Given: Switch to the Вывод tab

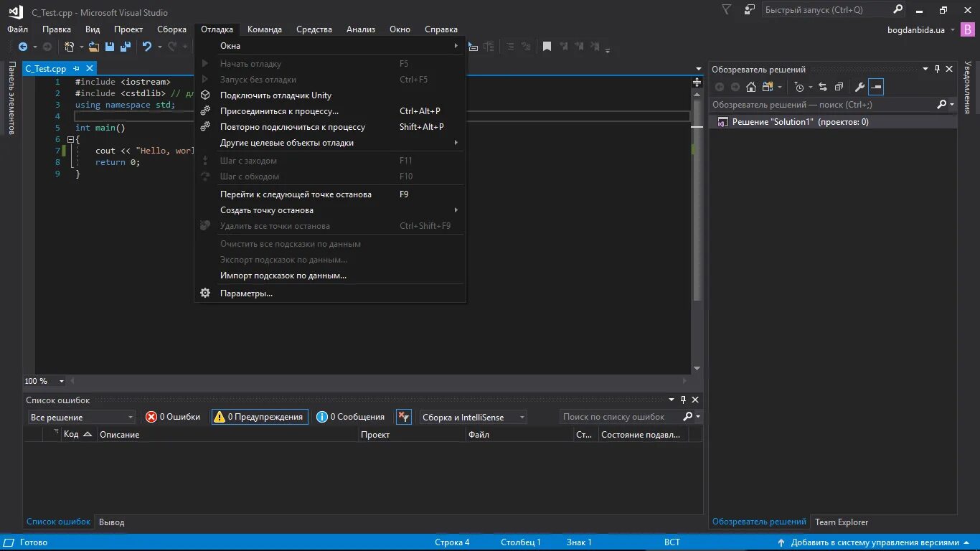Looking at the screenshot, I should click(111, 522).
